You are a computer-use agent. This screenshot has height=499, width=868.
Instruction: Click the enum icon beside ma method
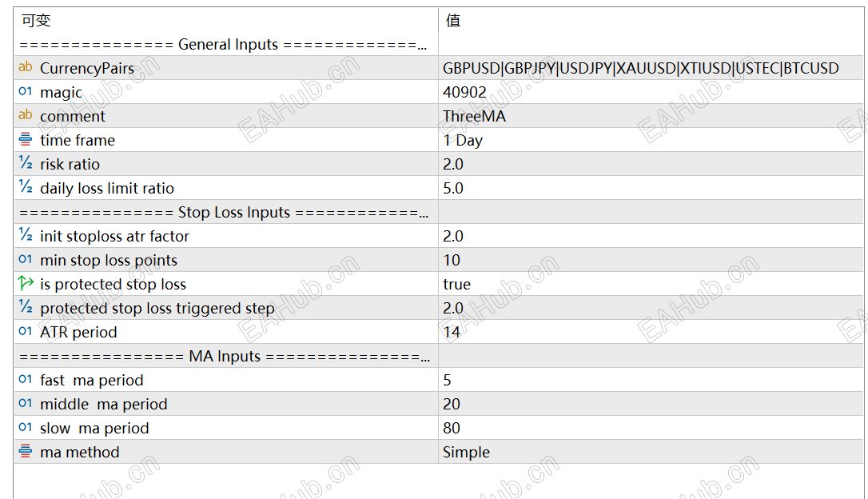[26, 452]
